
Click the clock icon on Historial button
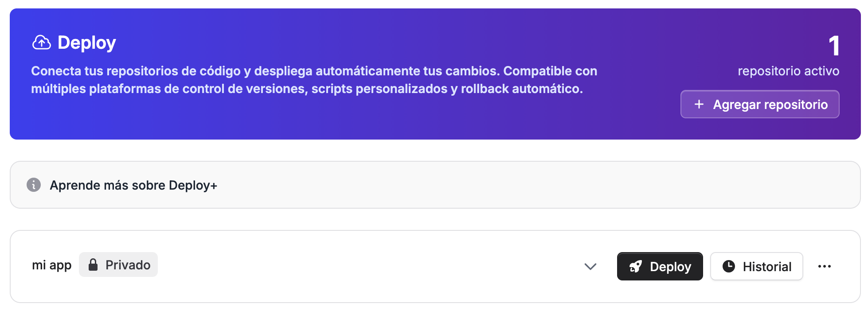pyautogui.click(x=728, y=266)
